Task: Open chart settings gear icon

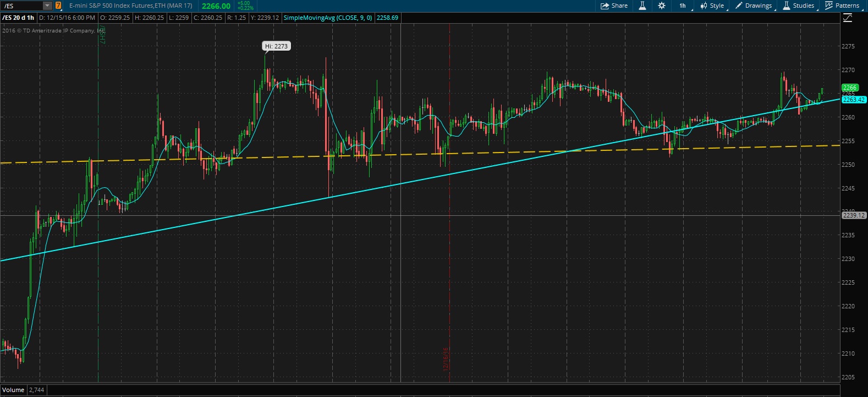Action: click(661, 6)
